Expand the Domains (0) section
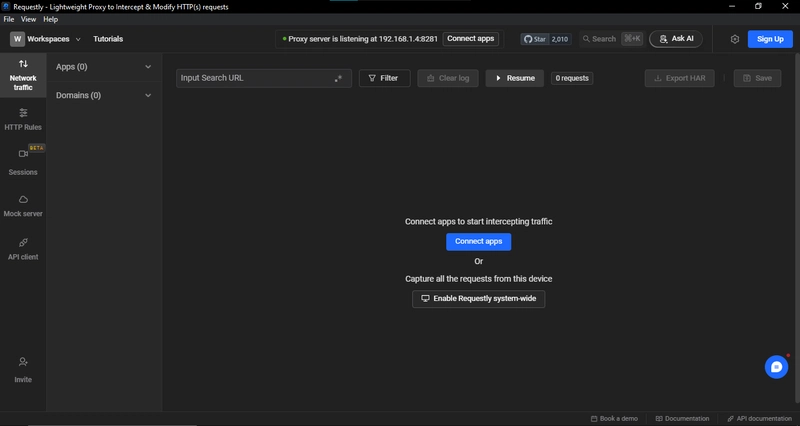Screen dimensions: 800x426 pyautogui.click(x=104, y=95)
